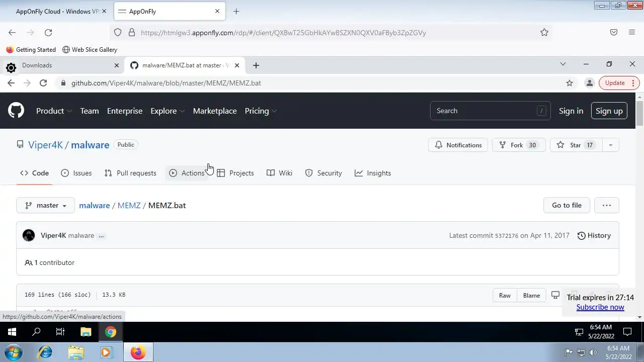The height and width of the screenshot is (362, 644).
Task: Click Firefox tracking protection shield icon
Action: point(118,33)
